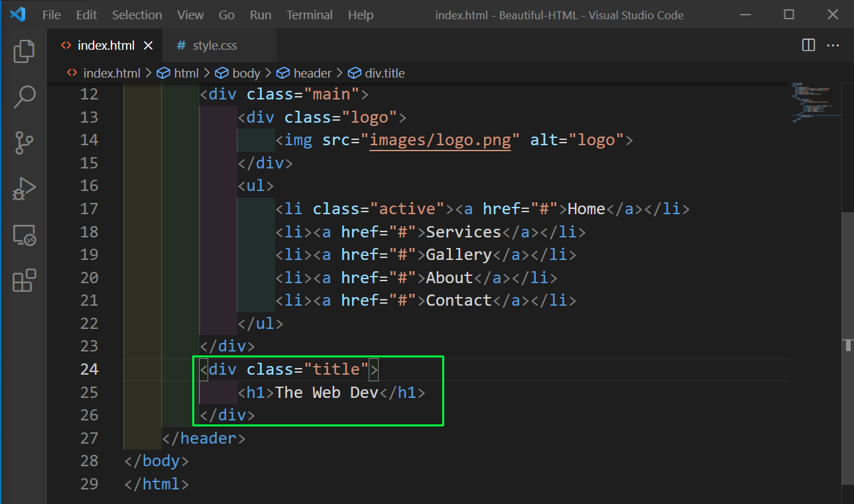Close the index.html tab
The image size is (854, 504).
149,46
